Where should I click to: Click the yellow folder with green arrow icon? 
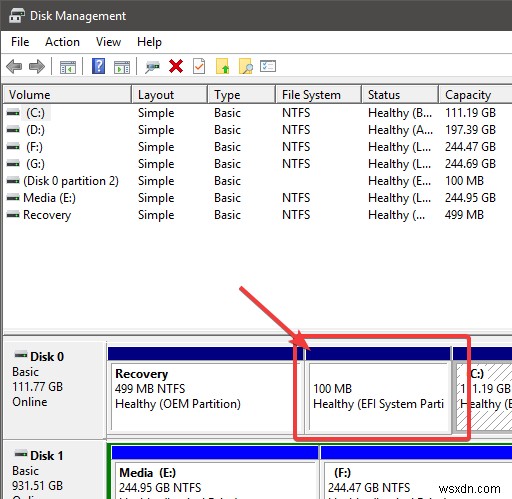(x=222, y=66)
